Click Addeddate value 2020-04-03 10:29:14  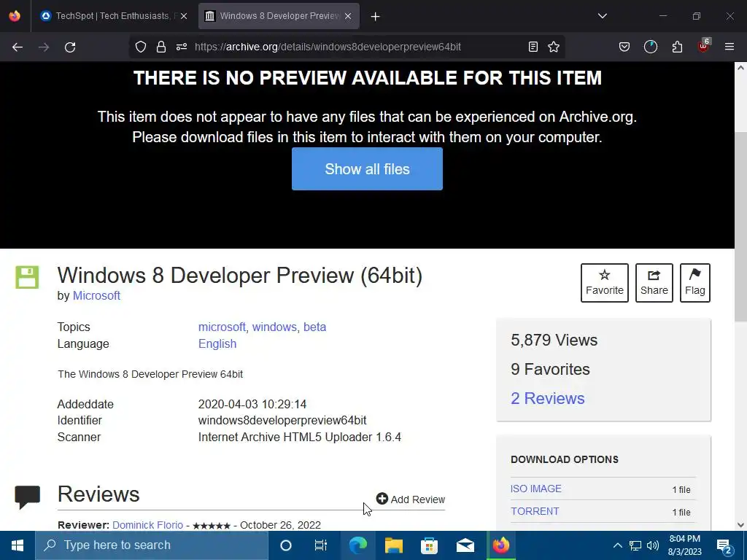[252, 404]
